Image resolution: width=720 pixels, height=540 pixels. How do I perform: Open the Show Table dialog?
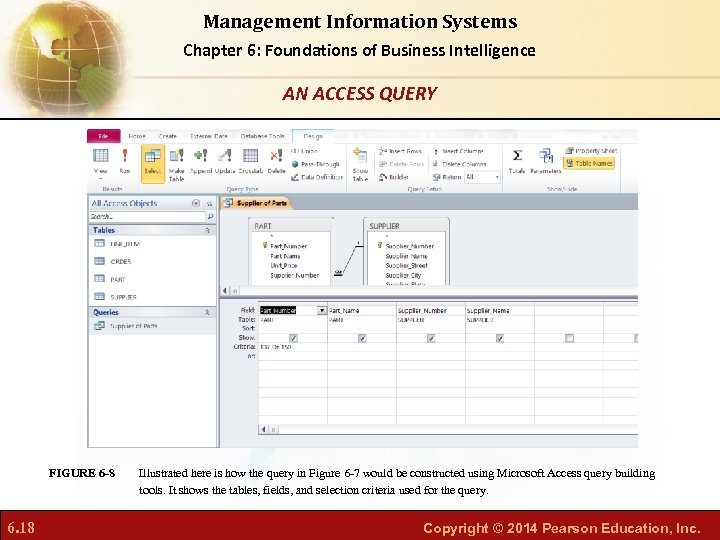click(360, 165)
